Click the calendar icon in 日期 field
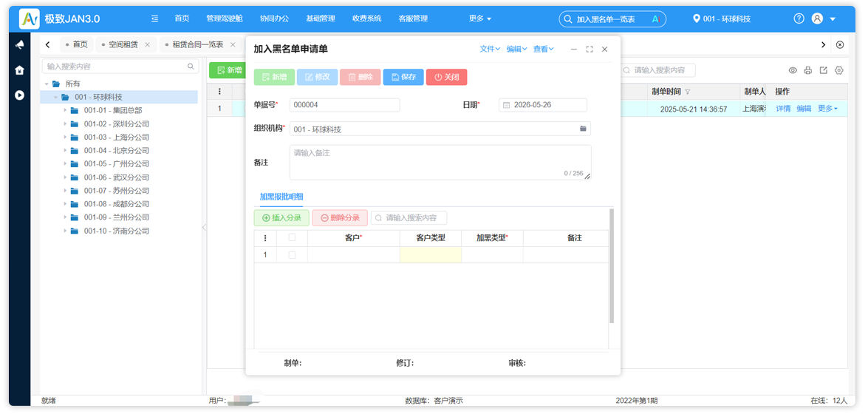Viewport: 868px width, 417px height. click(507, 105)
